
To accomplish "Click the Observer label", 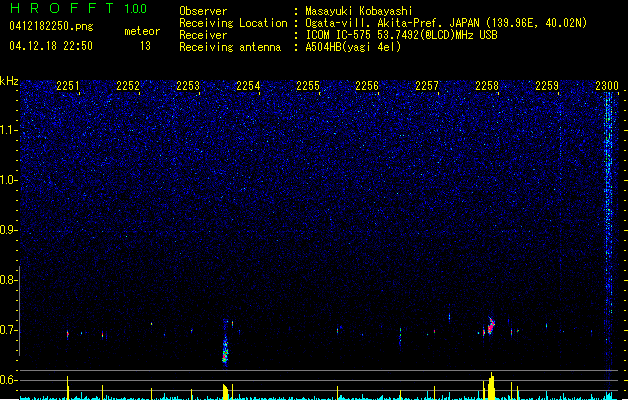I will 203,11.
